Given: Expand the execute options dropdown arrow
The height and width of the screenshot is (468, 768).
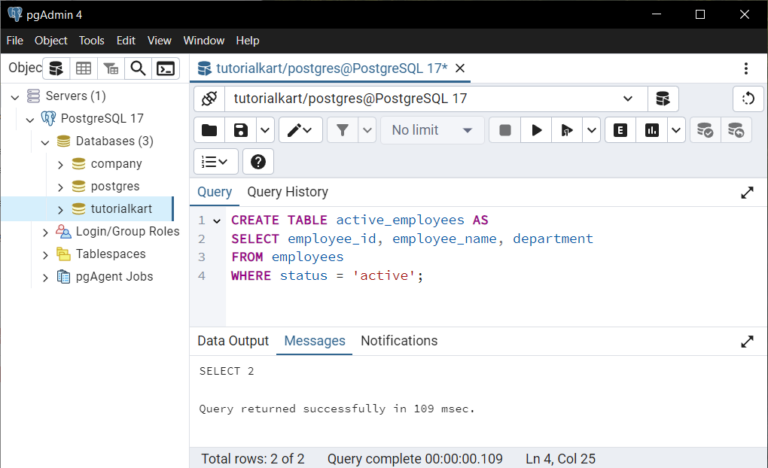Looking at the screenshot, I should click(x=592, y=130).
